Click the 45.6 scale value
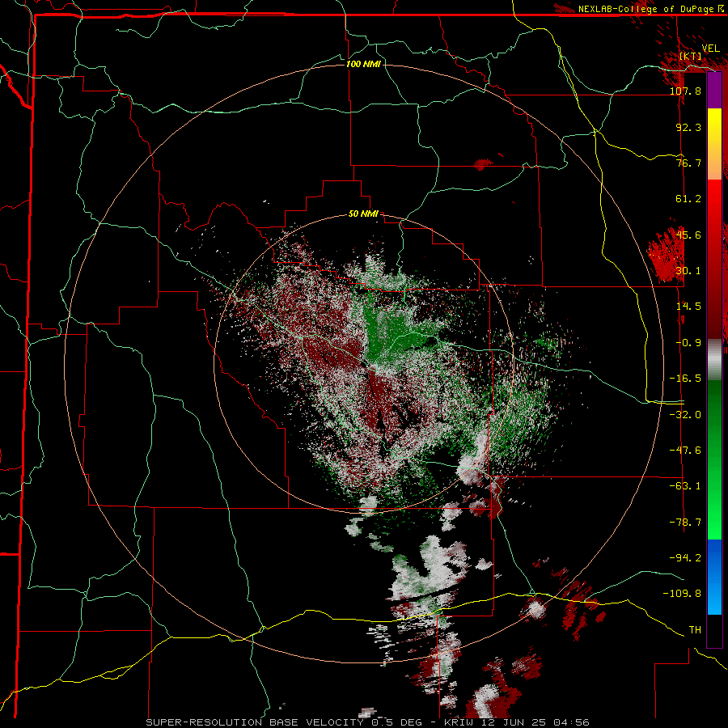728x728 pixels. pyautogui.click(x=688, y=235)
